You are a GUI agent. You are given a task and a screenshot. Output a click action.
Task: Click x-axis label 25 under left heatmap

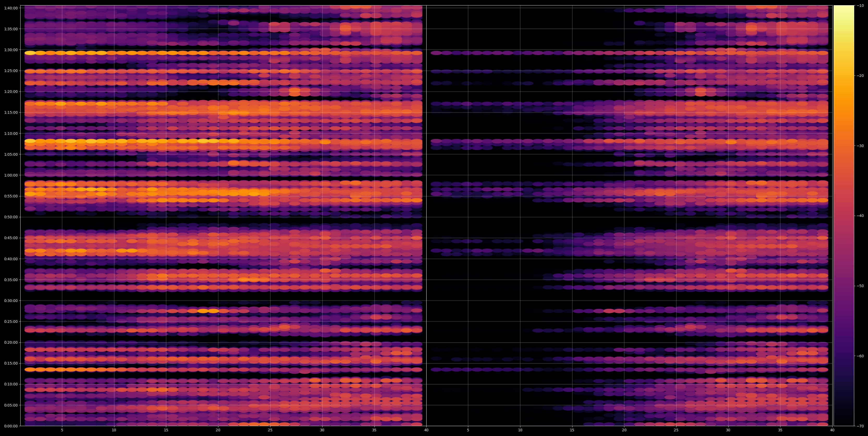(x=270, y=430)
